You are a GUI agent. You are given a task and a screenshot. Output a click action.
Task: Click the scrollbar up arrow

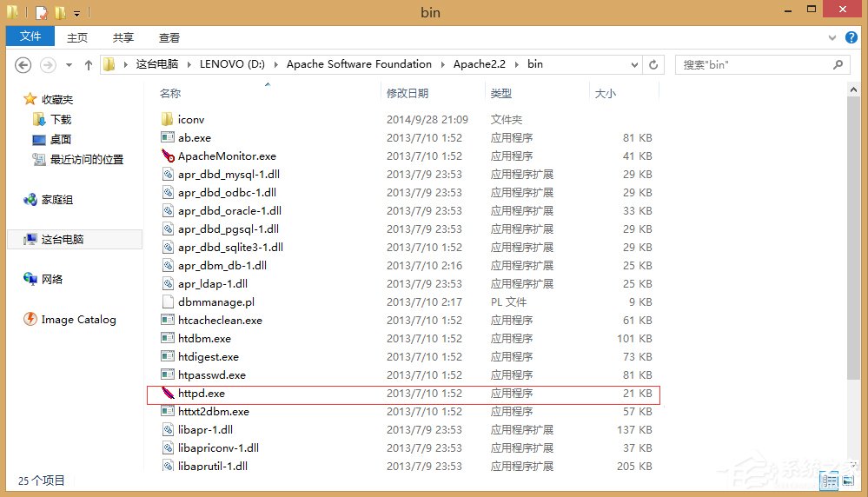click(x=853, y=89)
